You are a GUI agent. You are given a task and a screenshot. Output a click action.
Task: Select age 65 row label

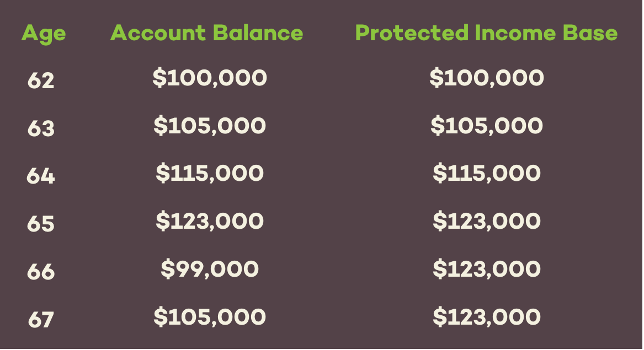[x=41, y=224]
